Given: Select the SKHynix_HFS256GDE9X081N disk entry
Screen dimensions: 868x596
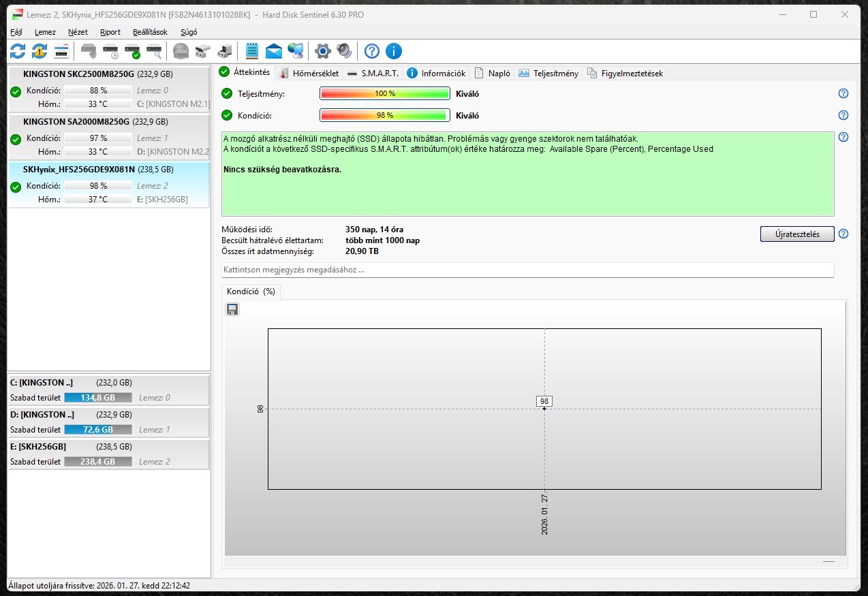Looking at the screenshot, I should 108,185.
